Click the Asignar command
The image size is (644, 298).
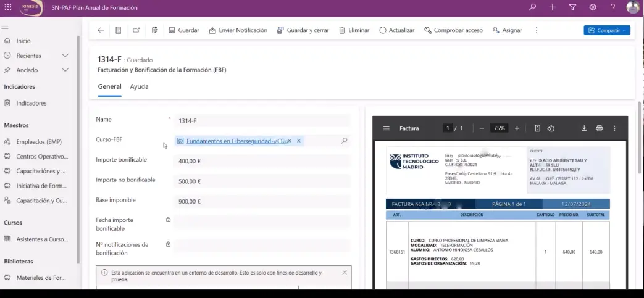tap(507, 30)
